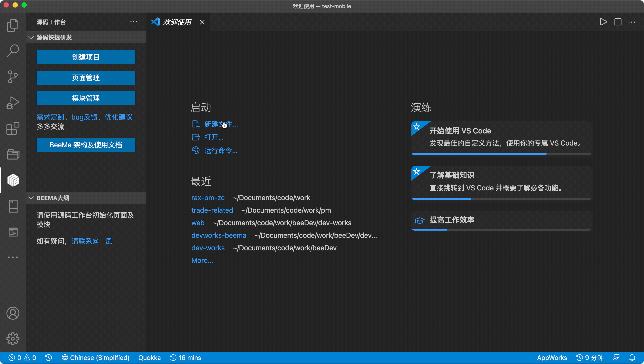644x364 pixels.
Task: Open the stacked folders project icon
Action: [x=13, y=154]
